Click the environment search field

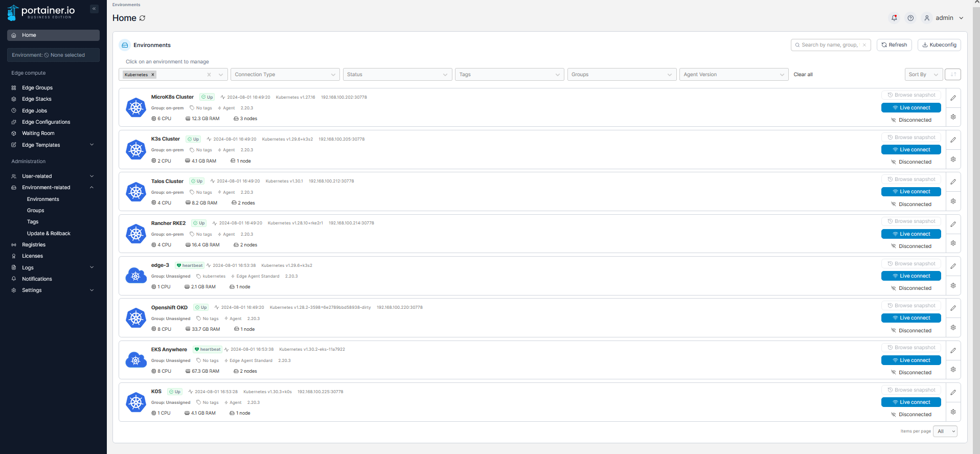pos(831,45)
